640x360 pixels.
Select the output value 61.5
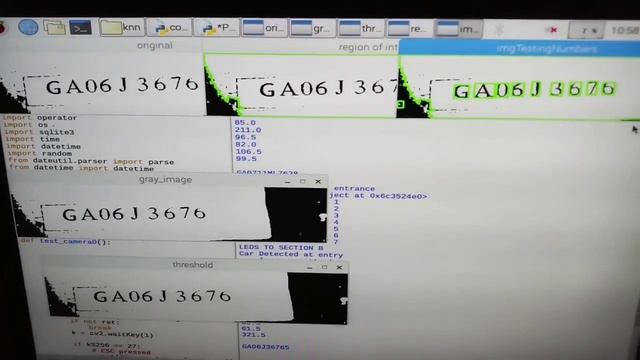[251, 329]
